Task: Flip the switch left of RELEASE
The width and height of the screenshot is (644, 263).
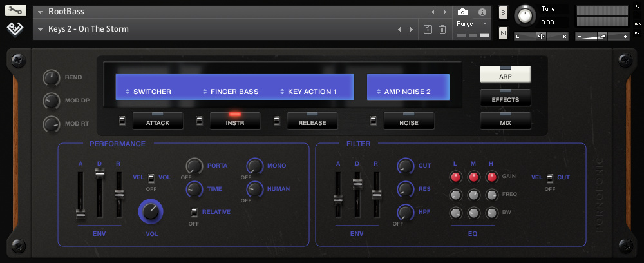Action: pyautogui.click(x=277, y=121)
